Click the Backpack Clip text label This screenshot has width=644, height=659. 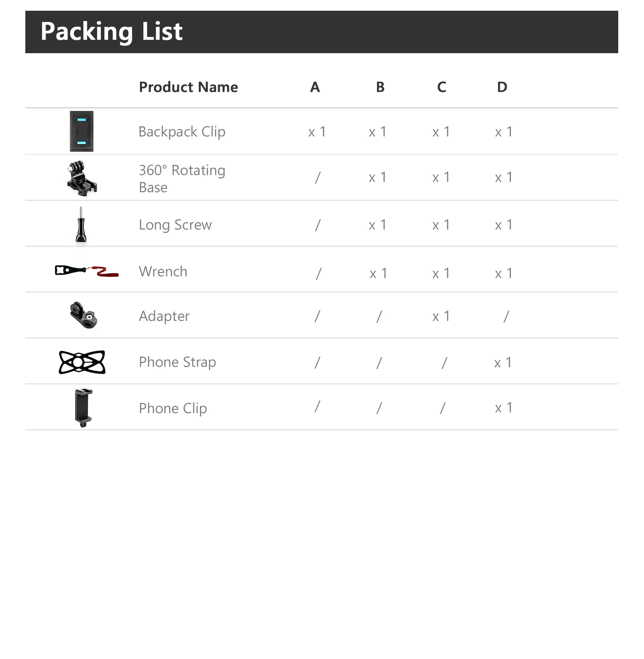pyautogui.click(x=182, y=132)
